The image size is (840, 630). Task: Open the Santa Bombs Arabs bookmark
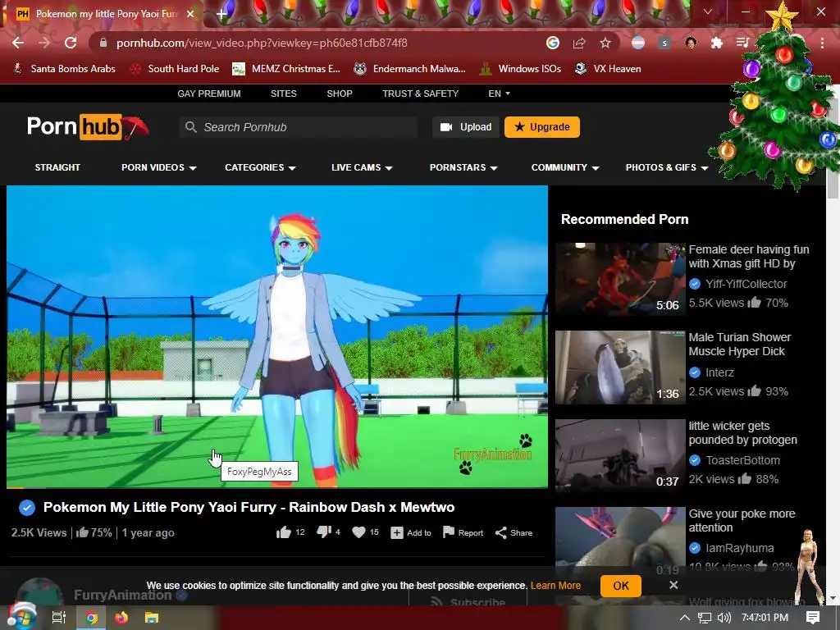(64, 69)
